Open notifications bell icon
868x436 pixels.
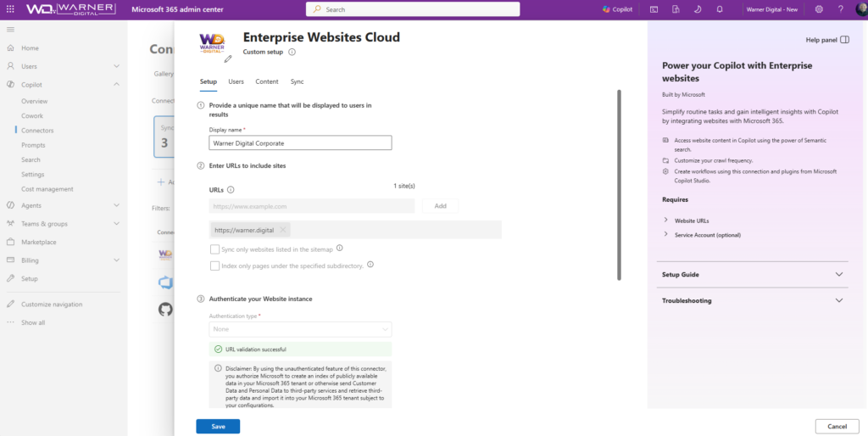pyautogui.click(x=720, y=9)
